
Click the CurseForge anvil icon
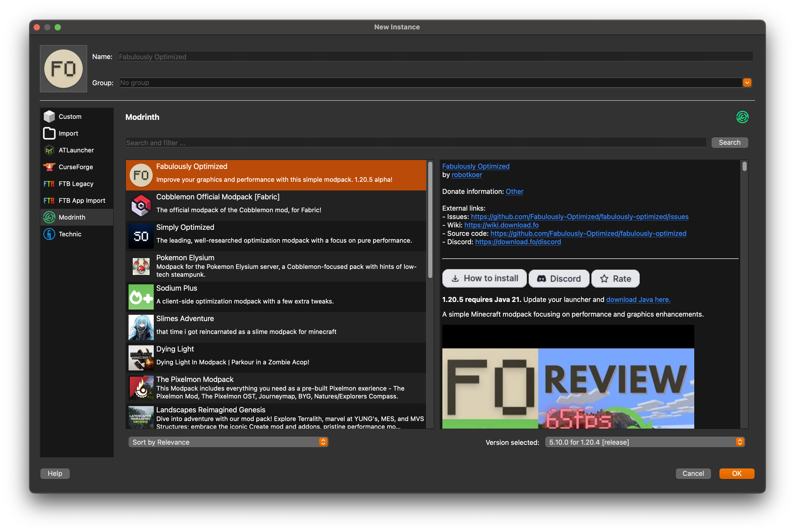[49, 167]
